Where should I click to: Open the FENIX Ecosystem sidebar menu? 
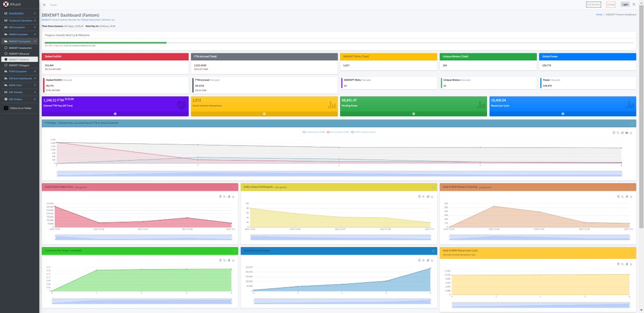[20, 71]
